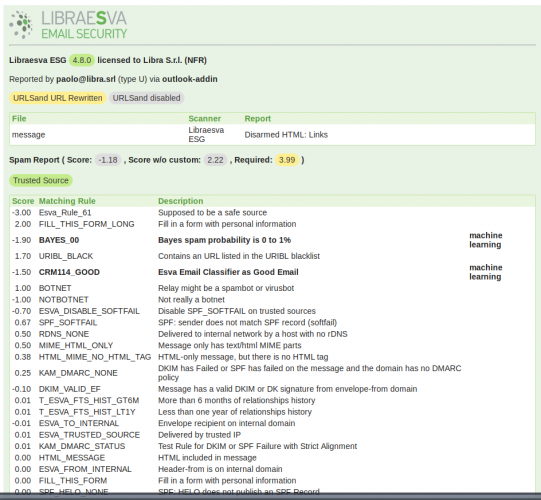Click 'Contains an URL listed in the URIBL blacklist'
The height and width of the screenshot is (500, 541).
(239, 256)
